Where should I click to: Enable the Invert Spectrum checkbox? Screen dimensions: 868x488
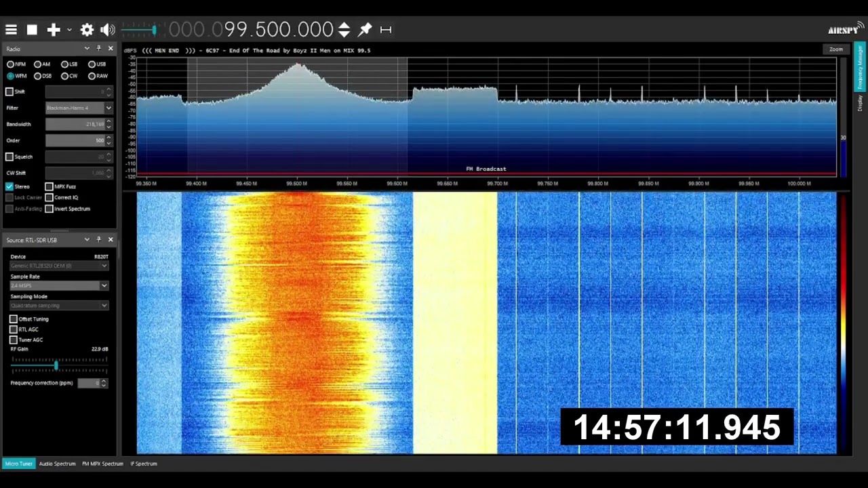(49, 209)
